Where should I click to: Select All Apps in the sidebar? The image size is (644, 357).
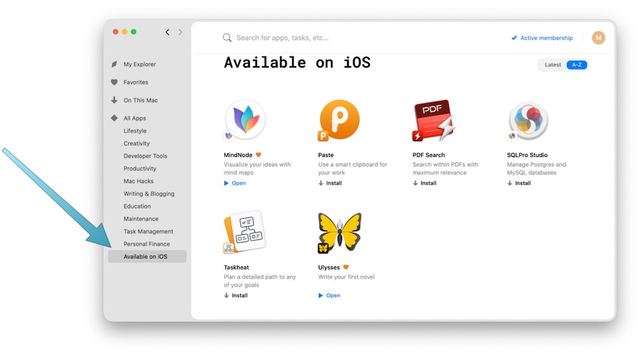pyautogui.click(x=135, y=118)
